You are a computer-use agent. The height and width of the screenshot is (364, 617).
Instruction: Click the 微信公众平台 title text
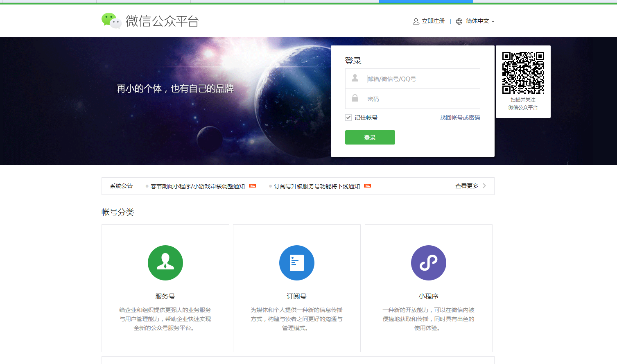(x=162, y=21)
